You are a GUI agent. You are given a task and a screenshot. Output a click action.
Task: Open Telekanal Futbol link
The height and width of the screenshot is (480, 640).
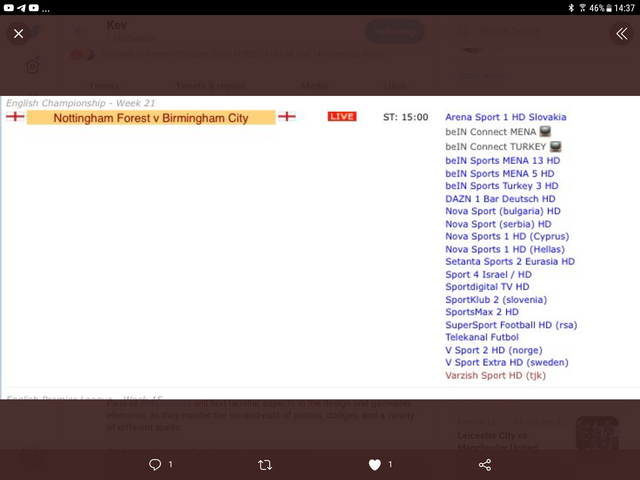coord(482,338)
